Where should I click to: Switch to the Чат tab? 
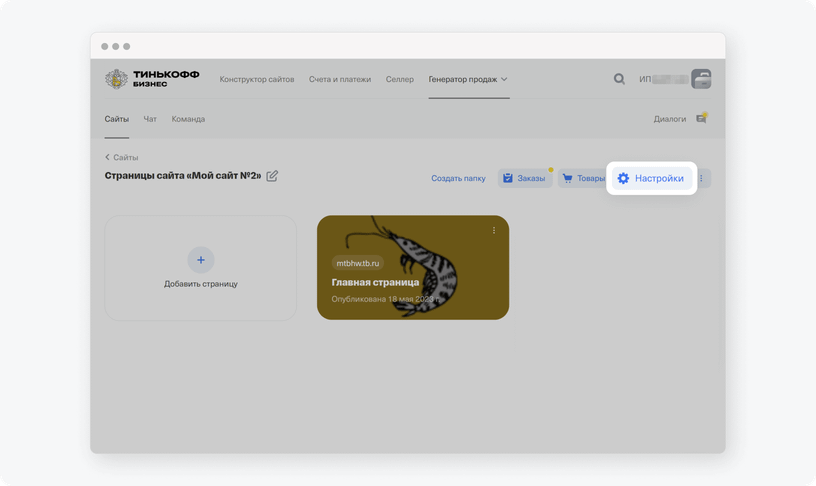150,119
